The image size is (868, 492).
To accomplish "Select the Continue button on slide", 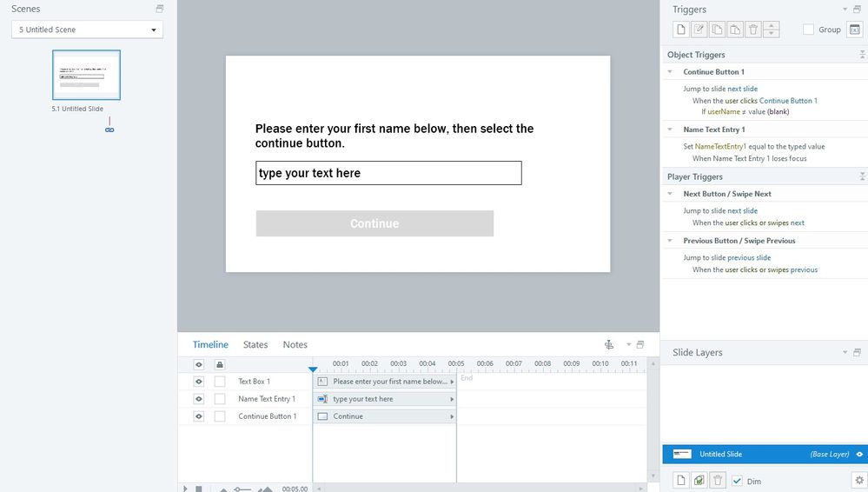I will (374, 223).
